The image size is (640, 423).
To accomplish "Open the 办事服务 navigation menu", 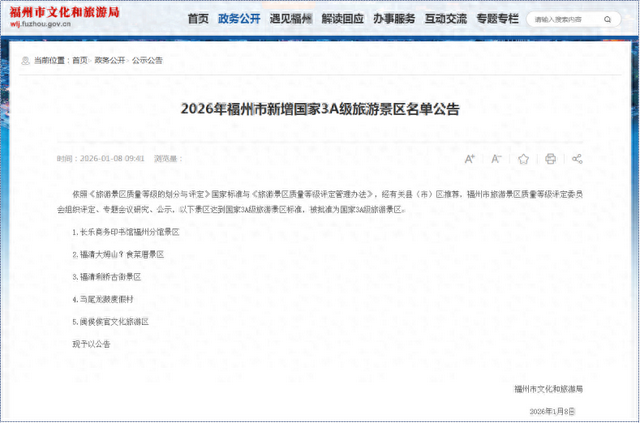I will click(394, 19).
